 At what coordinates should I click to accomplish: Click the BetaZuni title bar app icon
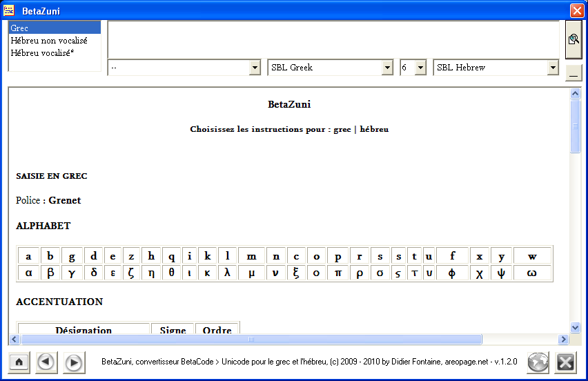8,10
